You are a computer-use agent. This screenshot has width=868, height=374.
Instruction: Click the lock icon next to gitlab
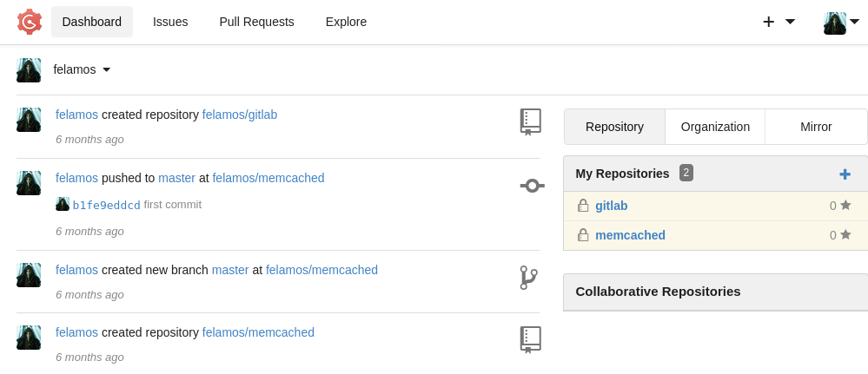point(583,206)
